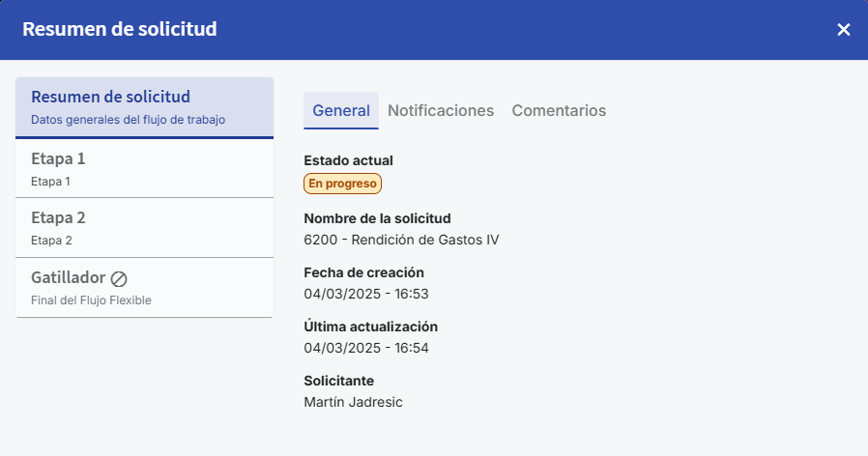Click the requester name Martín Jadresic
The width and height of the screenshot is (868, 456).
point(353,402)
